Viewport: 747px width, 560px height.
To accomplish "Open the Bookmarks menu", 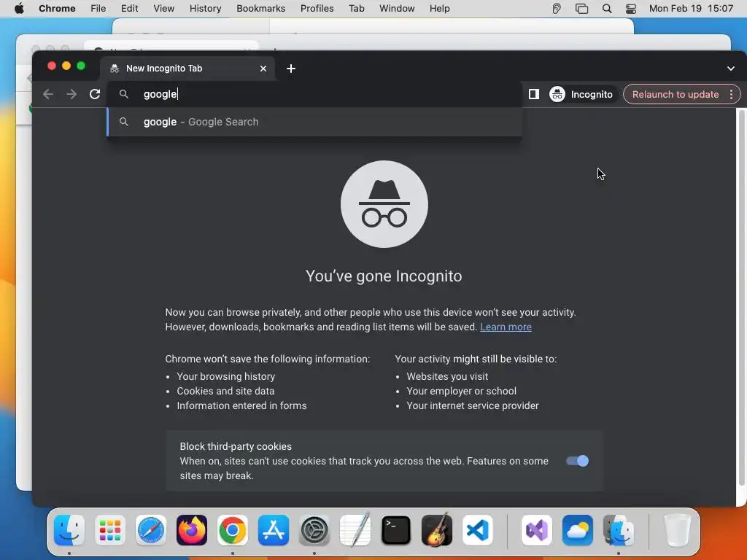I will click(x=260, y=9).
